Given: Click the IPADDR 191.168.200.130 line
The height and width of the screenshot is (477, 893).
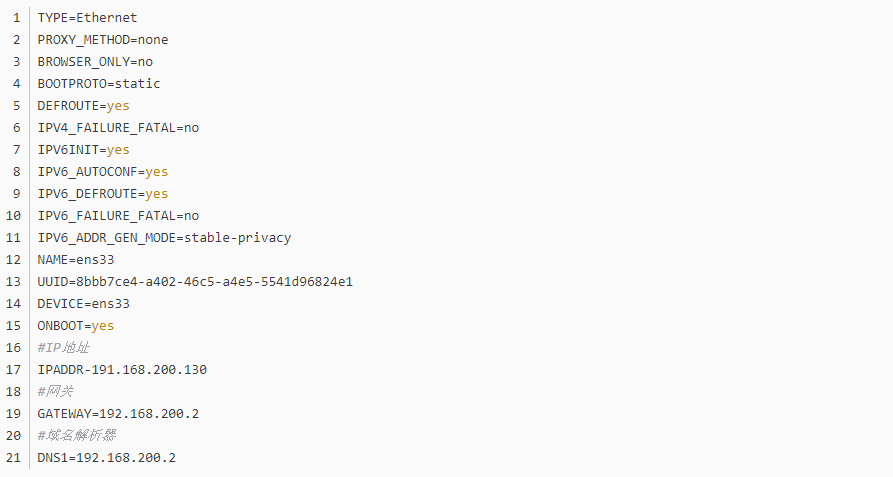Looking at the screenshot, I should 122,370.
